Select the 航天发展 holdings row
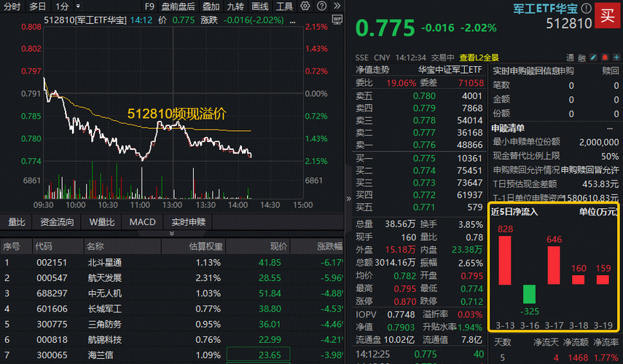This screenshot has width=623, height=364. coord(172,278)
